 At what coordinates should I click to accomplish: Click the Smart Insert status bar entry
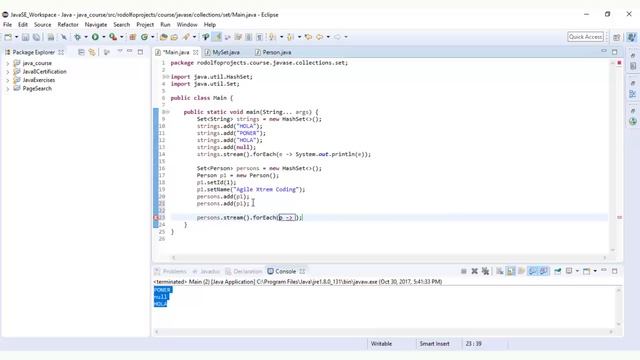point(434,344)
